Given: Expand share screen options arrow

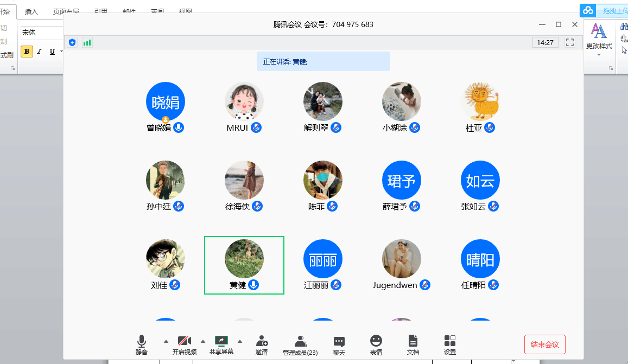Looking at the screenshot, I should click(x=240, y=341).
